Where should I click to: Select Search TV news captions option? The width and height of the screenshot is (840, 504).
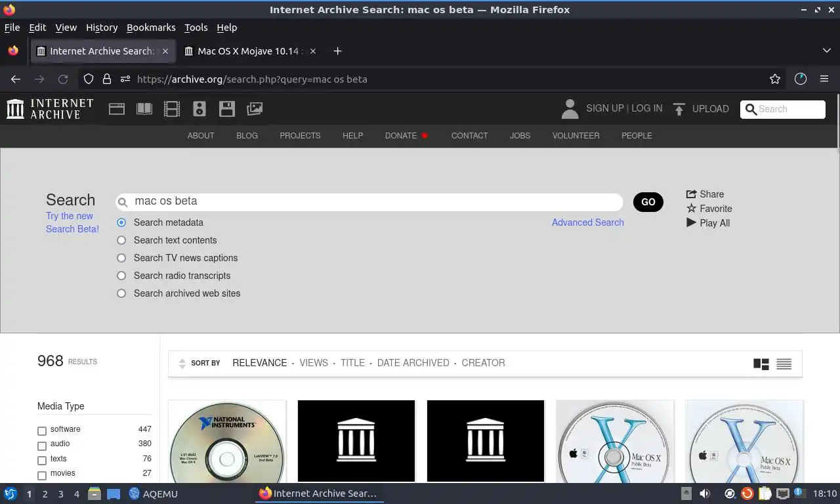pyautogui.click(x=121, y=258)
